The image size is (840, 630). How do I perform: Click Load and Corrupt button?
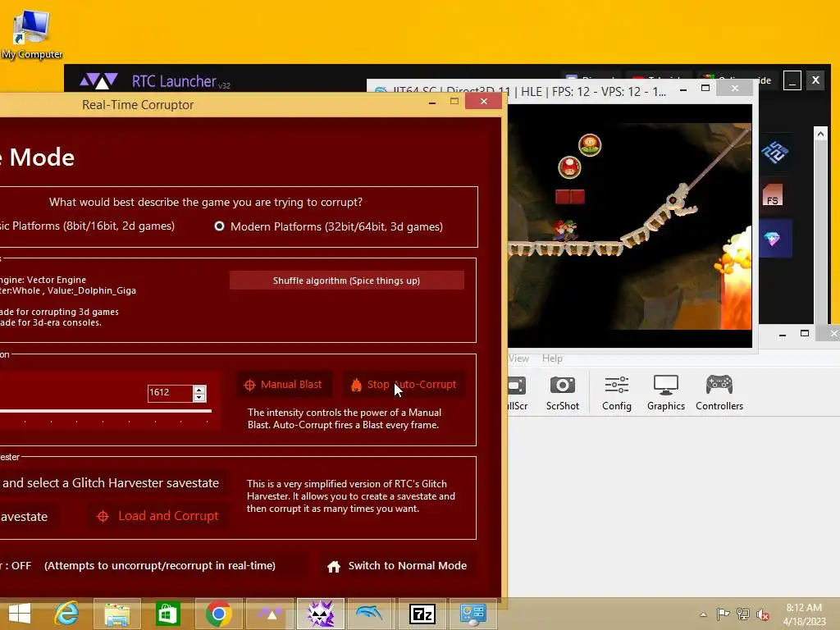click(x=158, y=516)
